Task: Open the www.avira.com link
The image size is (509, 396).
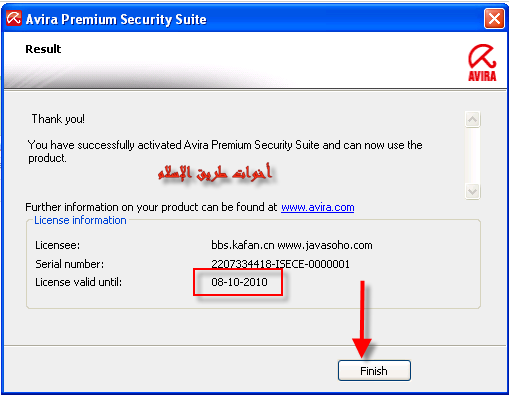Action: pyautogui.click(x=317, y=207)
